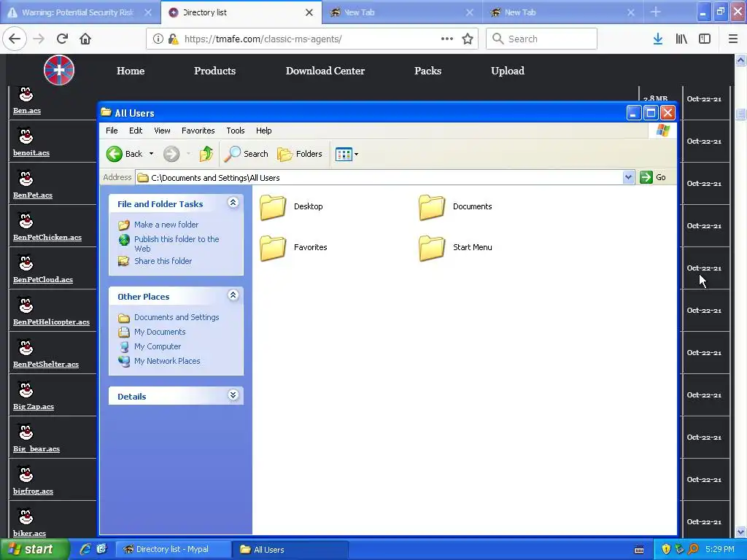
Task: Expand the Details panel
Action: 233,395
